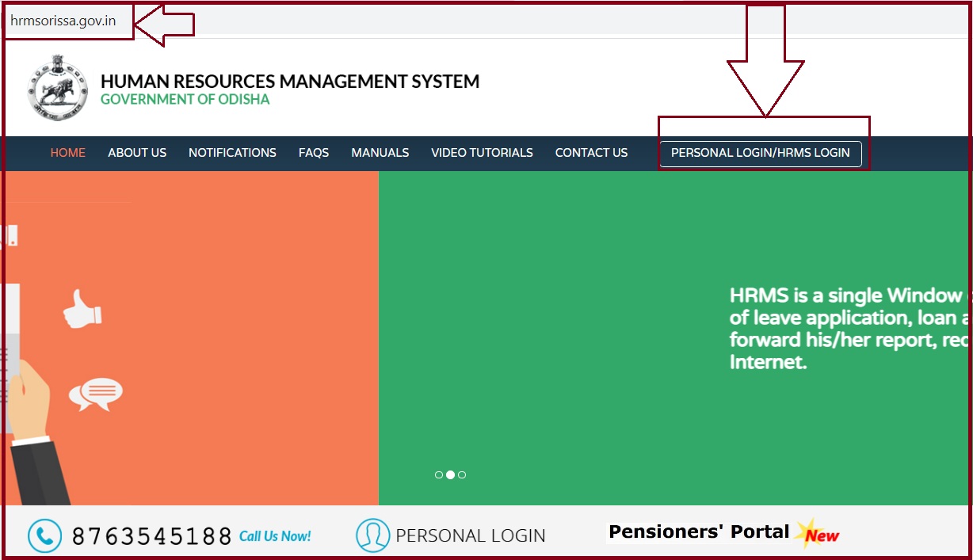This screenshot has width=973, height=560.
Task: Click the GOVERNMENT OF ODISHA subtitle
Action: click(x=185, y=100)
